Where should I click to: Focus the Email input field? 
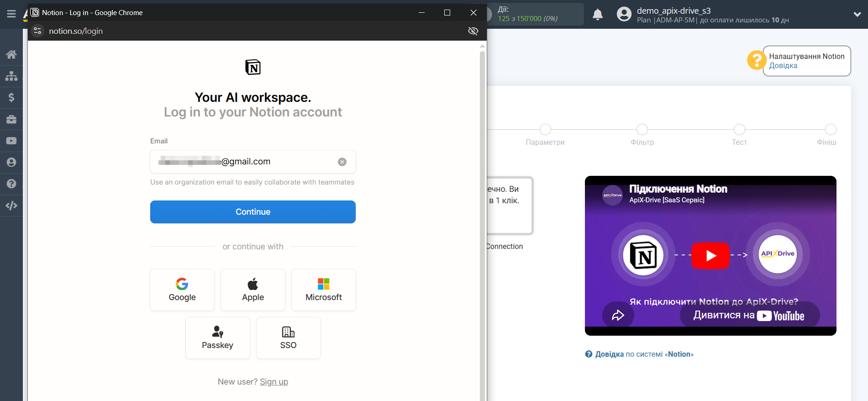(253, 162)
